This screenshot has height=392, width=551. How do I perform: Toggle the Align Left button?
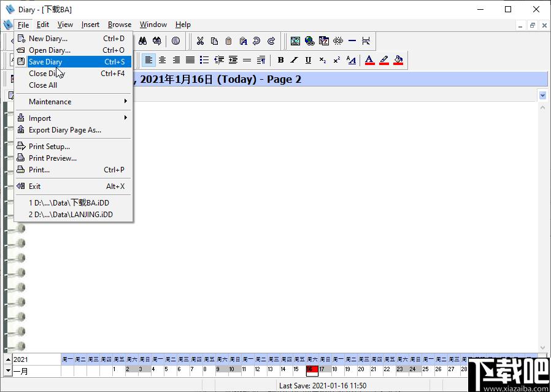[148, 60]
